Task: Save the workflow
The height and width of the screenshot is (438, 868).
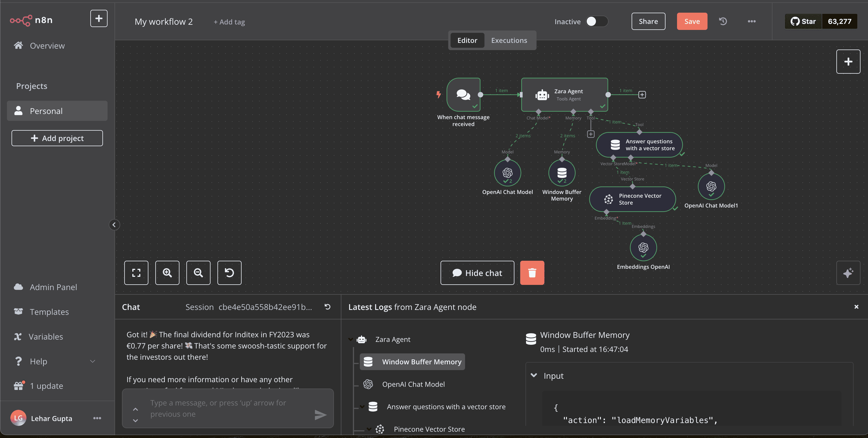Action: (692, 21)
